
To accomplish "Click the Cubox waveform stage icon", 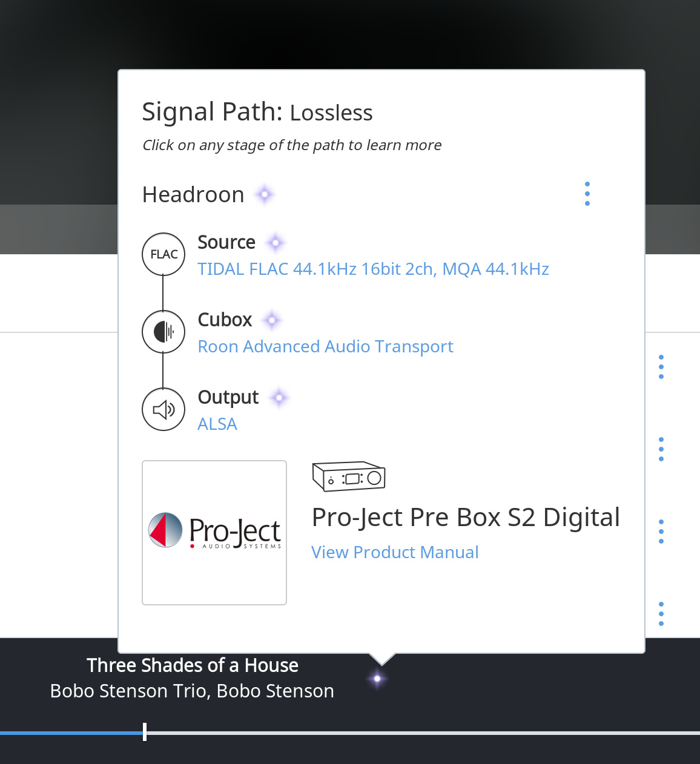I will coord(163,332).
